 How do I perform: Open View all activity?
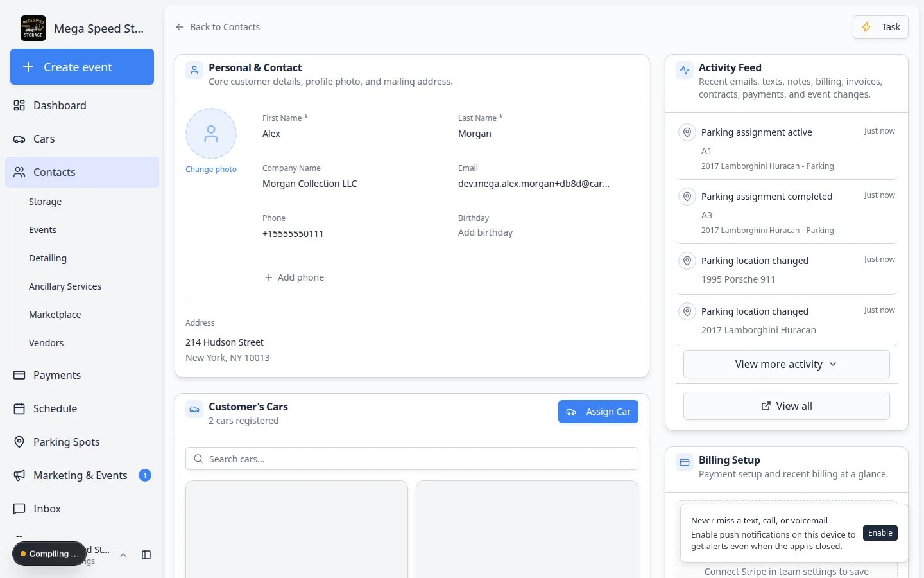[787, 406]
